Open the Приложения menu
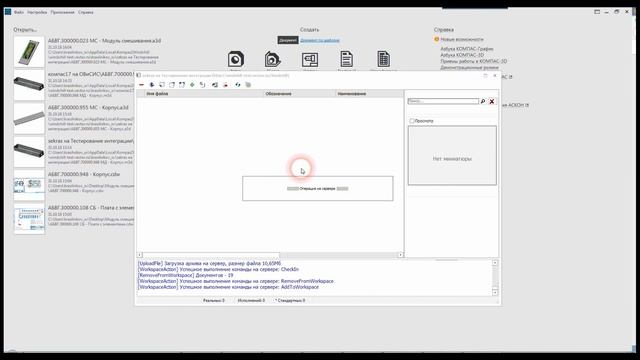This screenshot has width=640, height=360. 62,12
